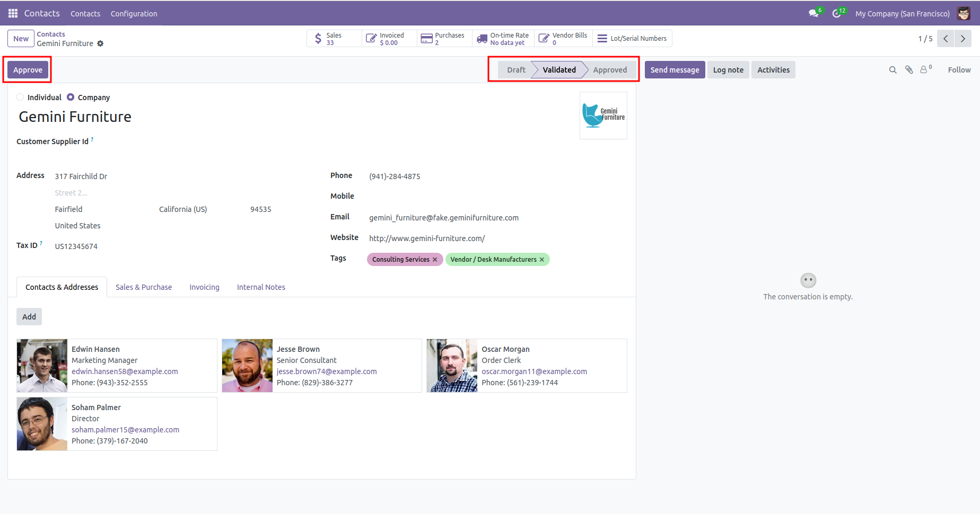Open the Activities button
This screenshot has width=980, height=514.
[x=773, y=70]
